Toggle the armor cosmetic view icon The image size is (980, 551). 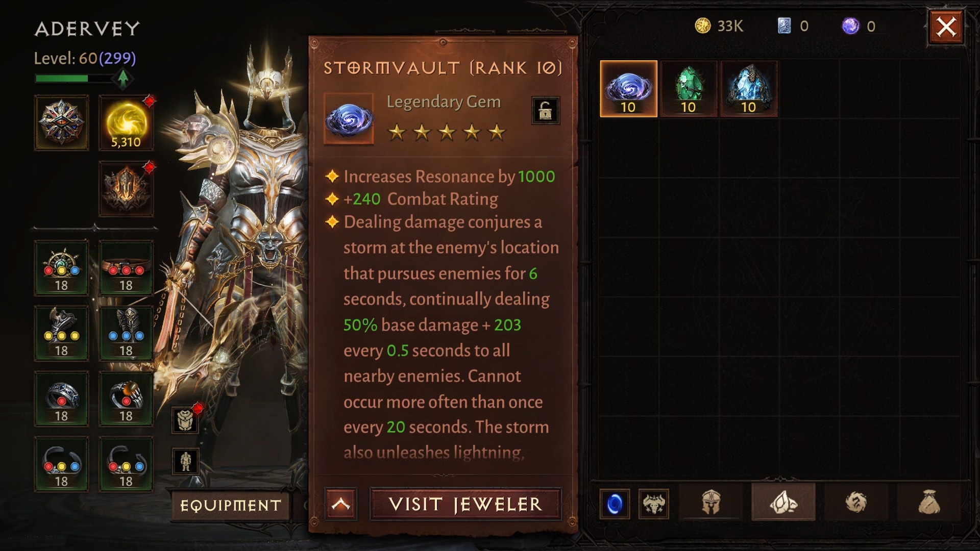(185, 420)
